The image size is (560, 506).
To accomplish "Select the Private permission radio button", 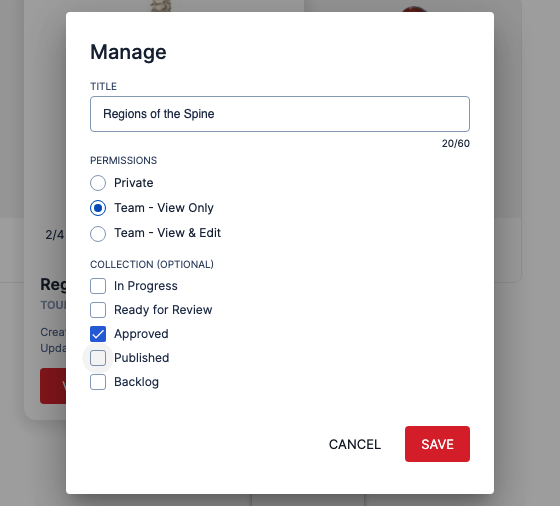I will [x=98, y=183].
